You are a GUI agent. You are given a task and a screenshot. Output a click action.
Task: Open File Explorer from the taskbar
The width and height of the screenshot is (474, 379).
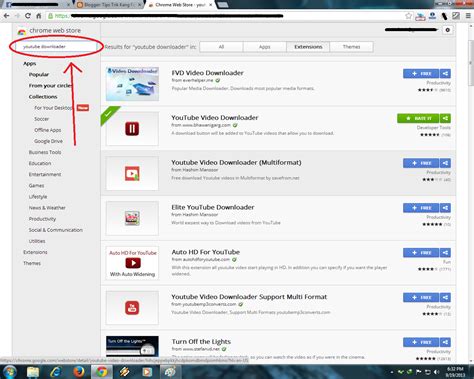(x=33, y=372)
